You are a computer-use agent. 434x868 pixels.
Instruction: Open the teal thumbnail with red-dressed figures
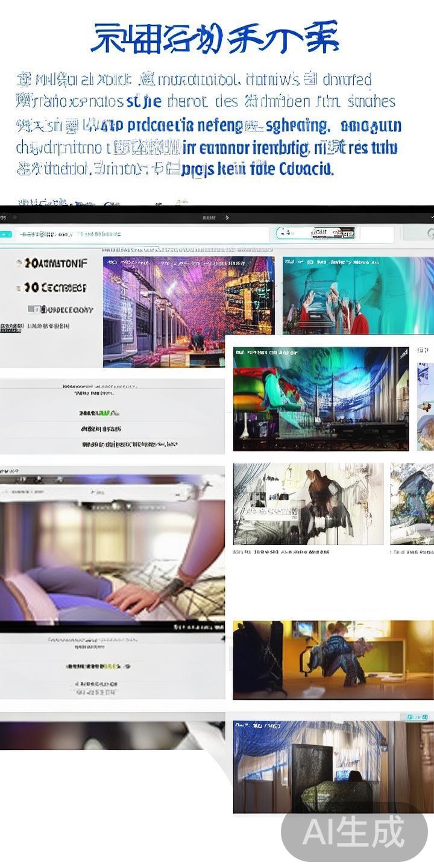click(x=358, y=295)
